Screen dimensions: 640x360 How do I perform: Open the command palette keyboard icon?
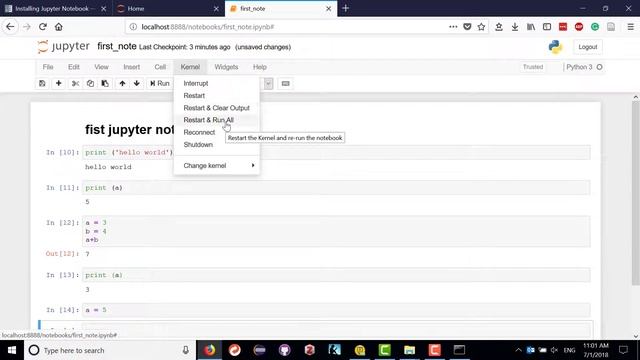(285, 83)
